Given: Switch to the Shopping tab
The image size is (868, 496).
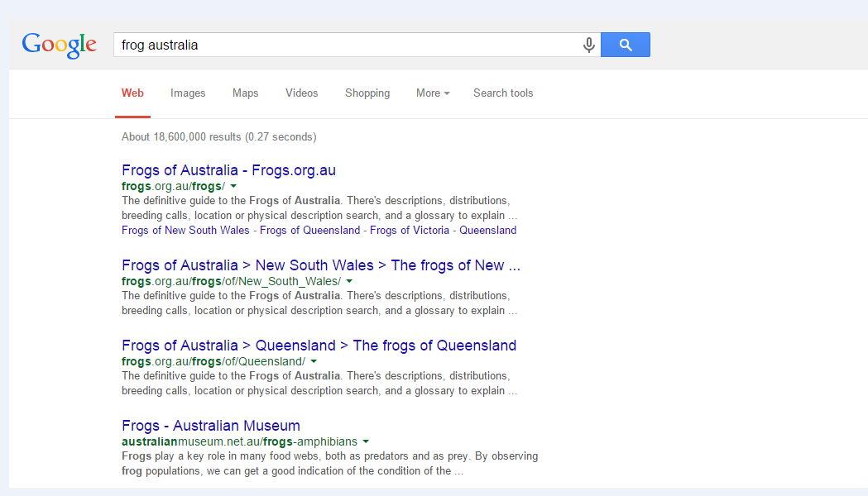Looking at the screenshot, I should 367,93.
